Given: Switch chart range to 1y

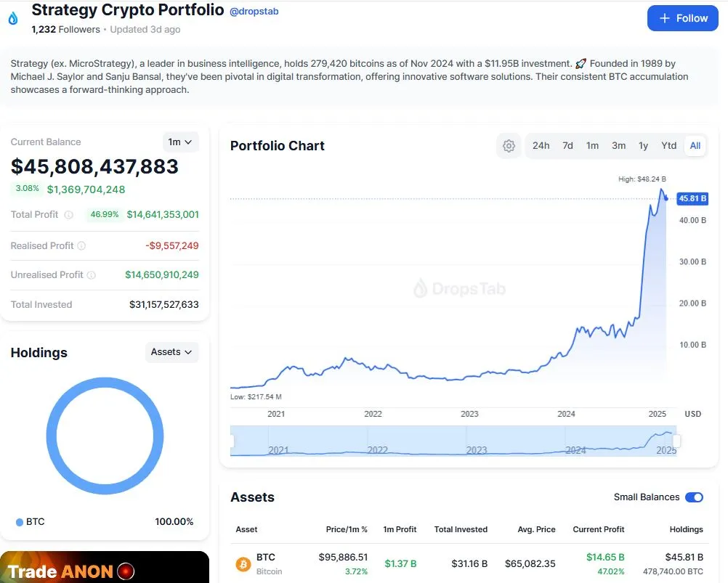Looking at the screenshot, I should click(x=643, y=146).
